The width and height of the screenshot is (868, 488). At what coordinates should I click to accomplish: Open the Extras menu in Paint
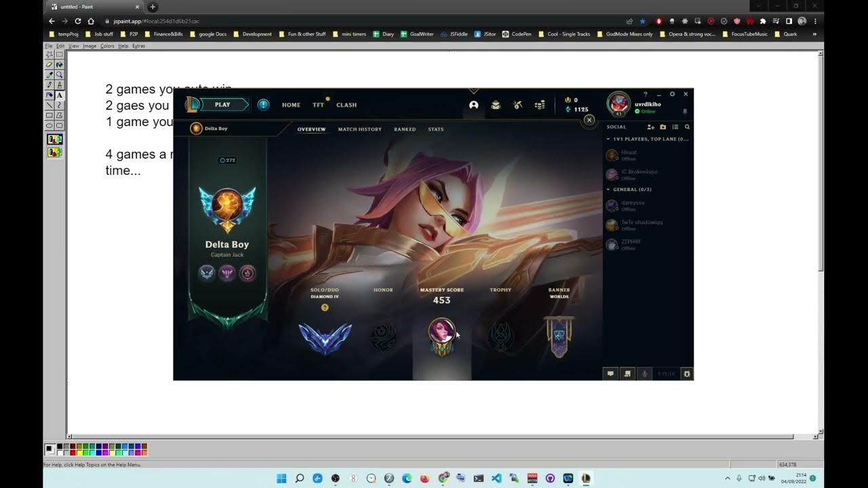pyautogui.click(x=138, y=46)
